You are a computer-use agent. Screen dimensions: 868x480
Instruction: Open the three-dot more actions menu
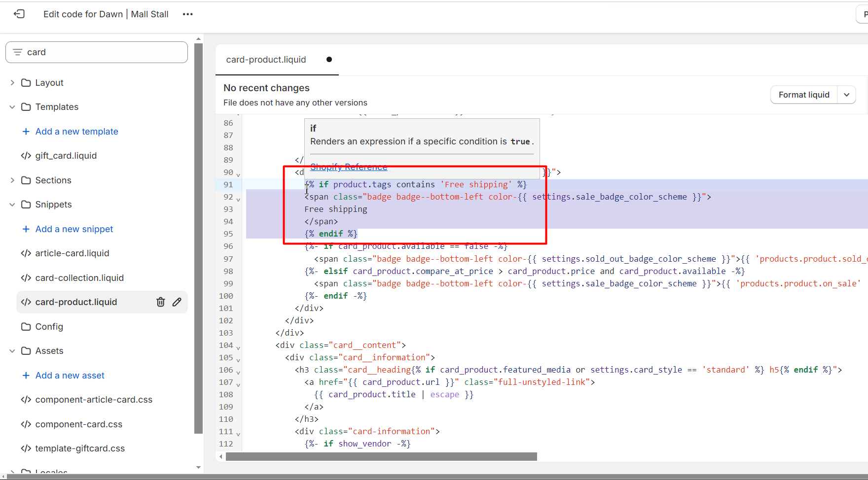coord(187,14)
